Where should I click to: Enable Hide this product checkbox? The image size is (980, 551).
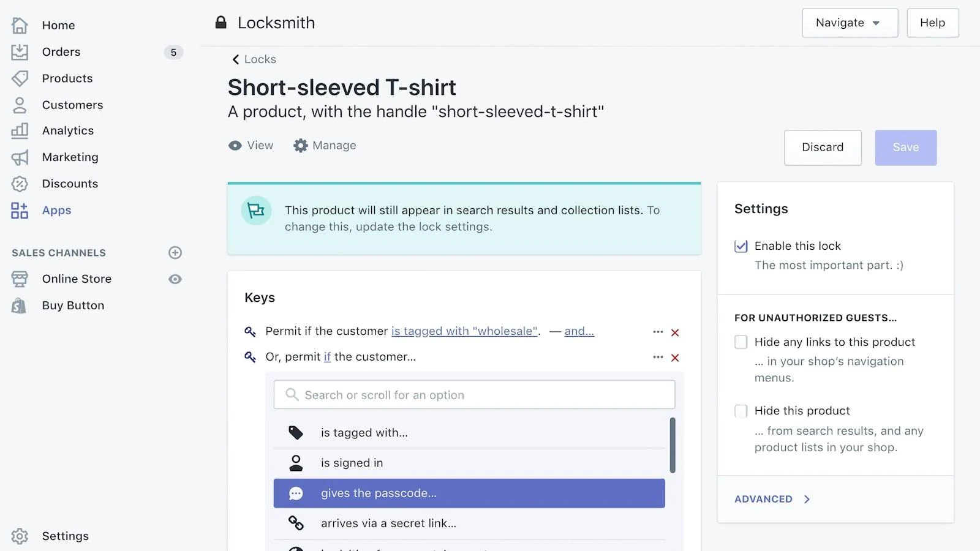tap(741, 411)
